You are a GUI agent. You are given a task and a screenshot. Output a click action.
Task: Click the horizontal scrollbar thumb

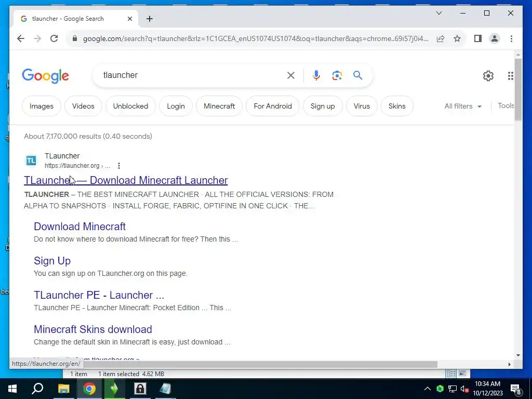click(261, 364)
